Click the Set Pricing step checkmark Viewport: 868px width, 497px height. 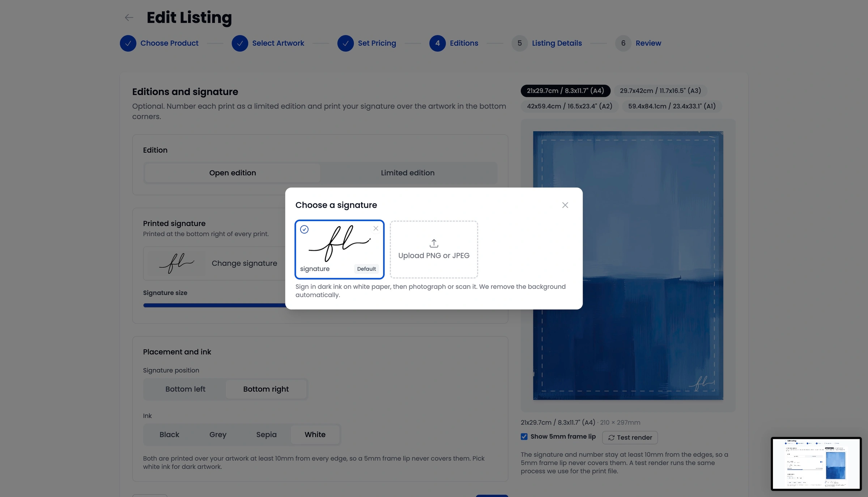point(345,43)
